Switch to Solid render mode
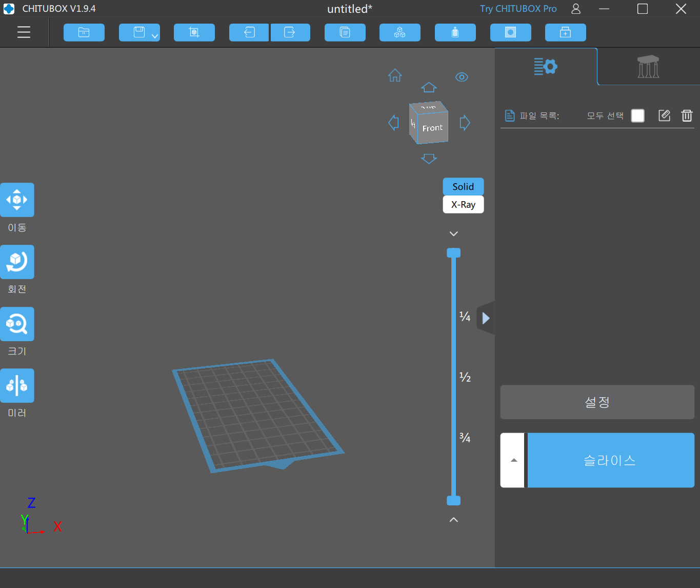700x588 pixels. (x=463, y=187)
